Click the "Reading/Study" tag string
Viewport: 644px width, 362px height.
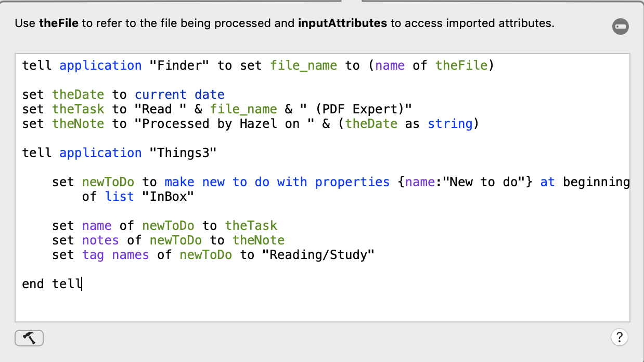tap(322, 255)
